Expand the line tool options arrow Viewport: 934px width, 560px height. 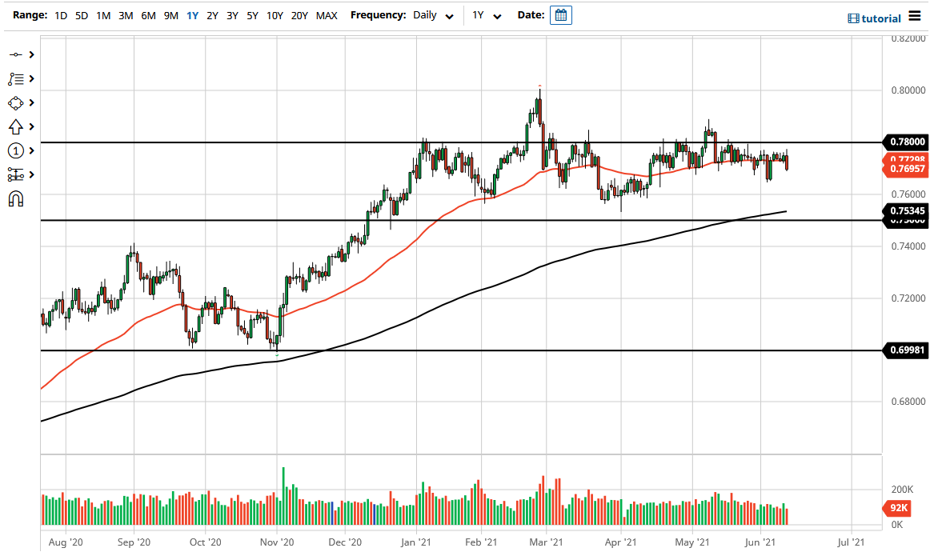click(x=31, y=54)
